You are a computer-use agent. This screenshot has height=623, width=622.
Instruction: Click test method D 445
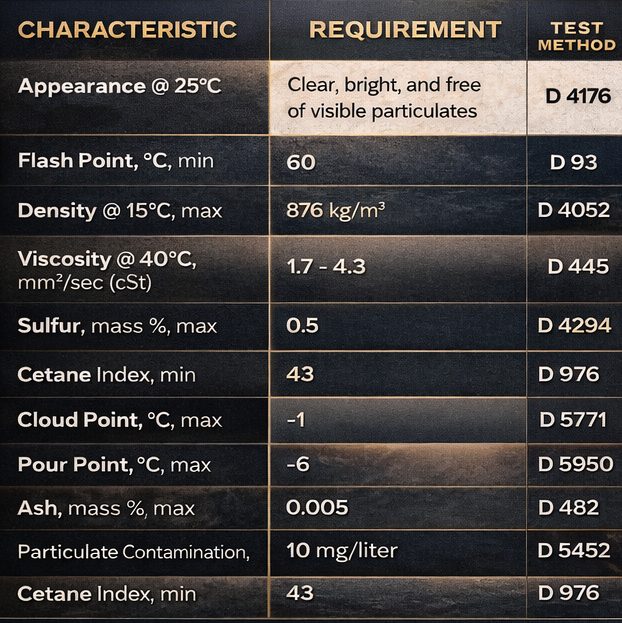point(578,267)
